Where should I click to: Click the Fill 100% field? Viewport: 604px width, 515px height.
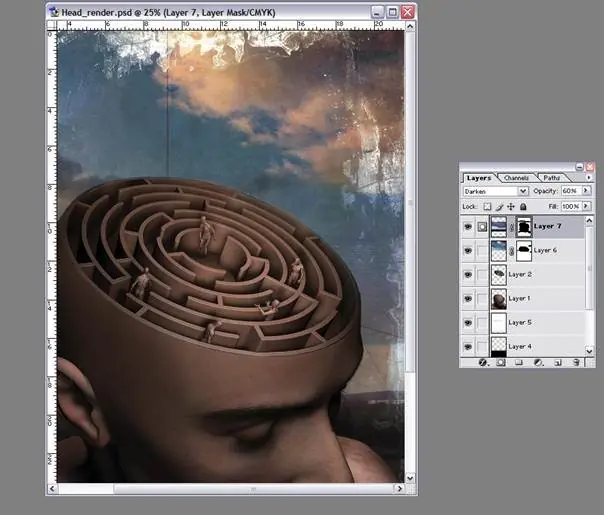[x=571, y=206]
